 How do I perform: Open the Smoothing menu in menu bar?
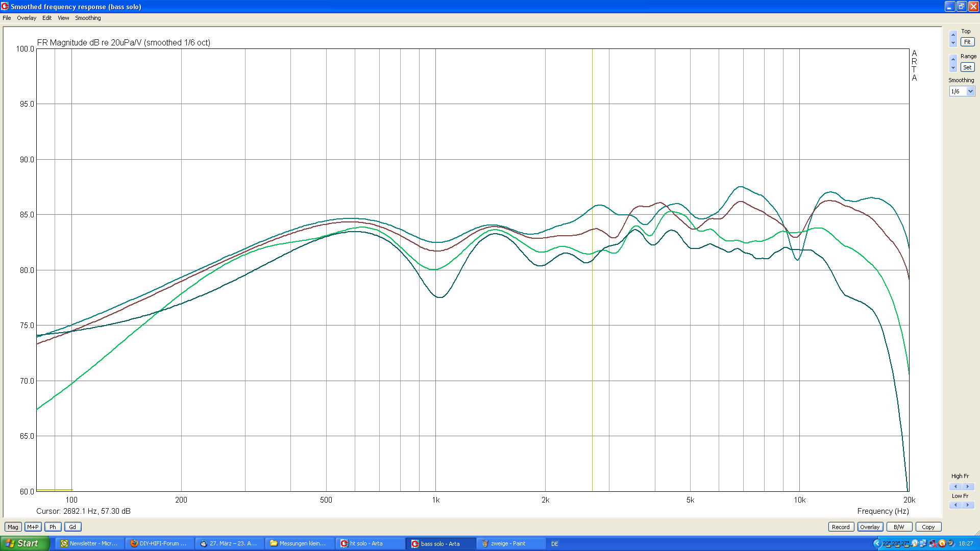[x=88, y=18]
